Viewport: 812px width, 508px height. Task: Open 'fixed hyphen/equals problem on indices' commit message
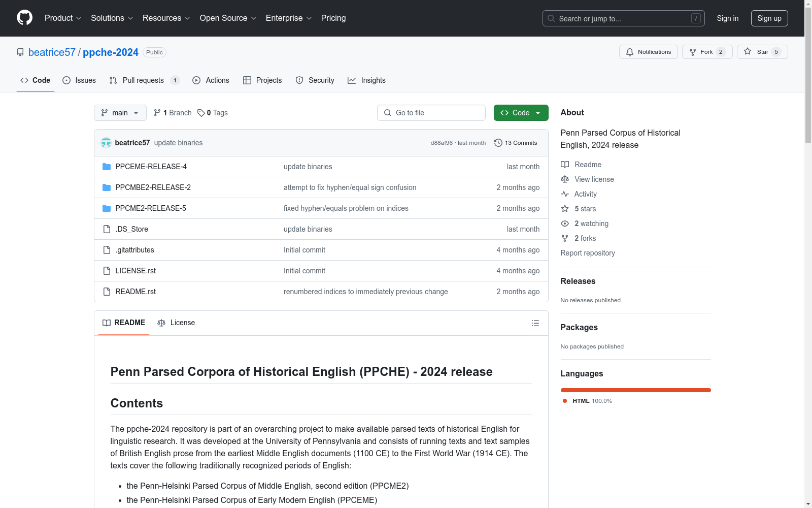346,208
